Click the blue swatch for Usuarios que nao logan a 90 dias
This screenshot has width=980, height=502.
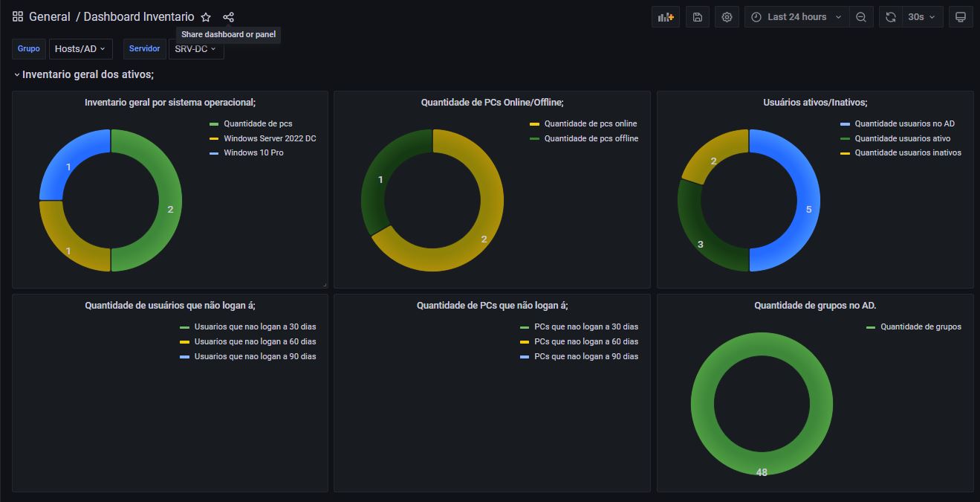[185, 357]
